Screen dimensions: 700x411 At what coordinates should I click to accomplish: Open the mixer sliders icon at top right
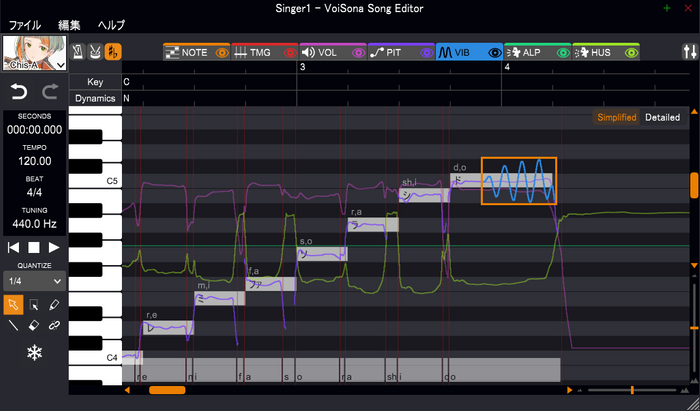(x=688, y=51)
